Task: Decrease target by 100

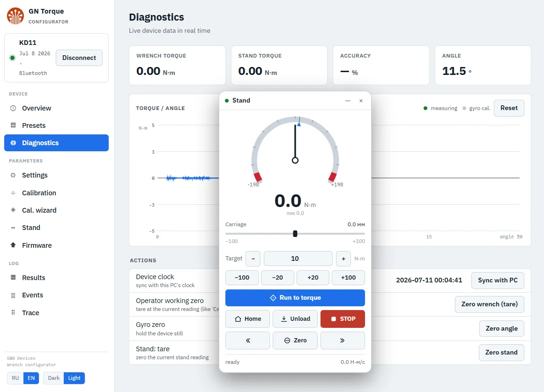Action: pyautogui.click(x=242, y=278)
